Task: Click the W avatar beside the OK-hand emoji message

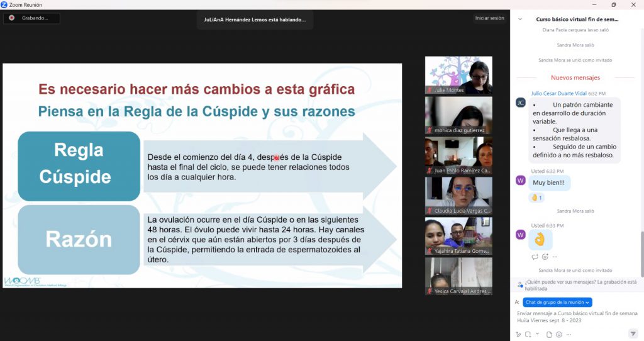Action: pyautogui.click(x=520, y=235)
